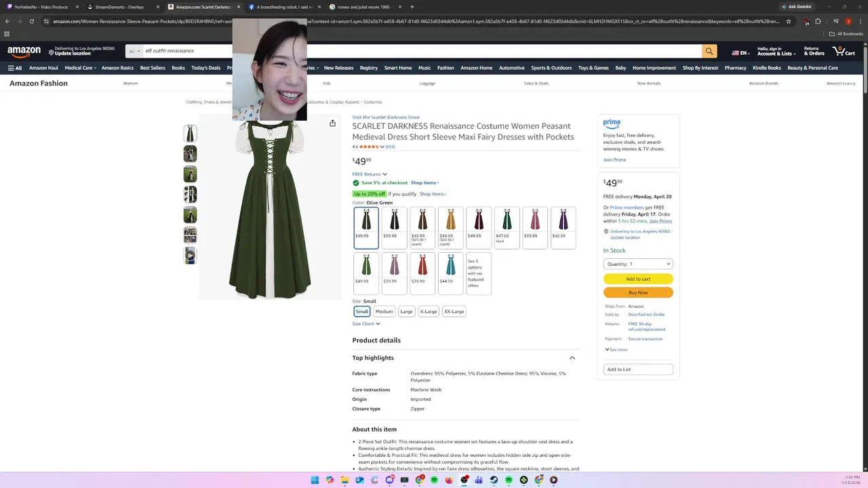Open a new browser tab
Screen dimensions: 868x488
(412, 7)
